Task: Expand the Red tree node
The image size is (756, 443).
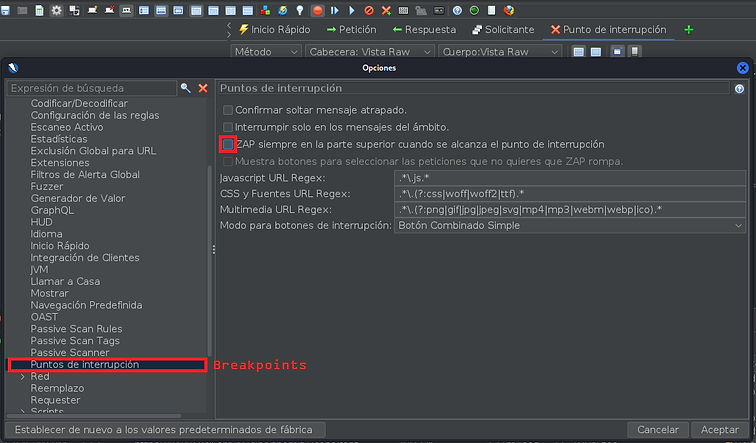Action: click(23, 376)
